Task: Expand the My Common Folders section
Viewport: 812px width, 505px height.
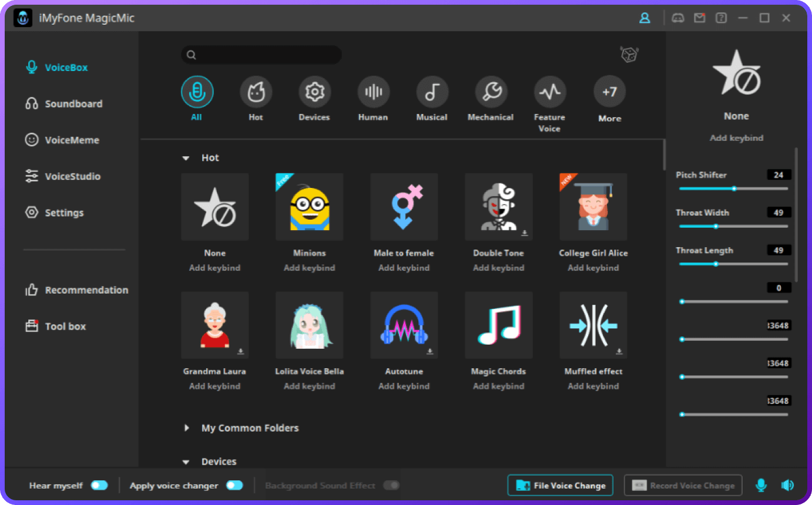Action: click(x=186, y=428)
